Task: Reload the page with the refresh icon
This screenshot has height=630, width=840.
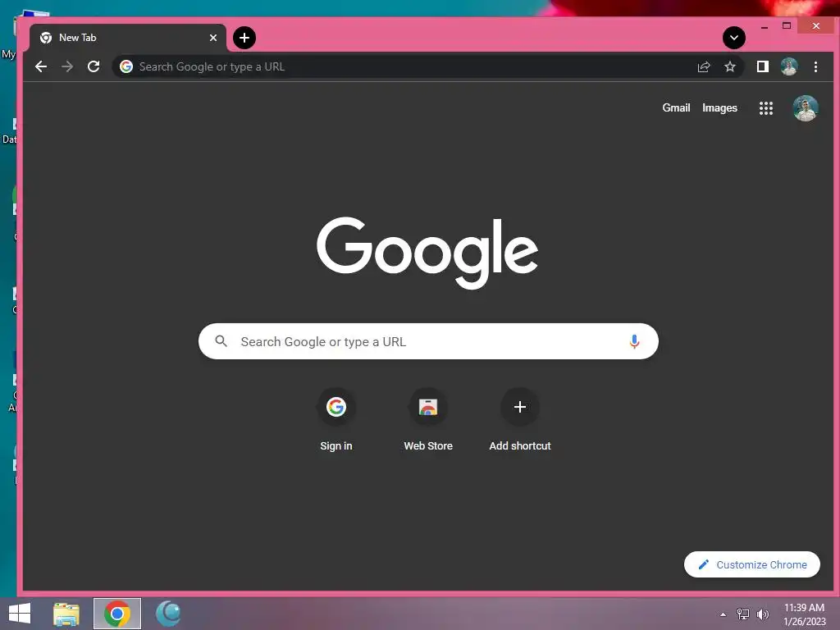Action: point(94,66)
